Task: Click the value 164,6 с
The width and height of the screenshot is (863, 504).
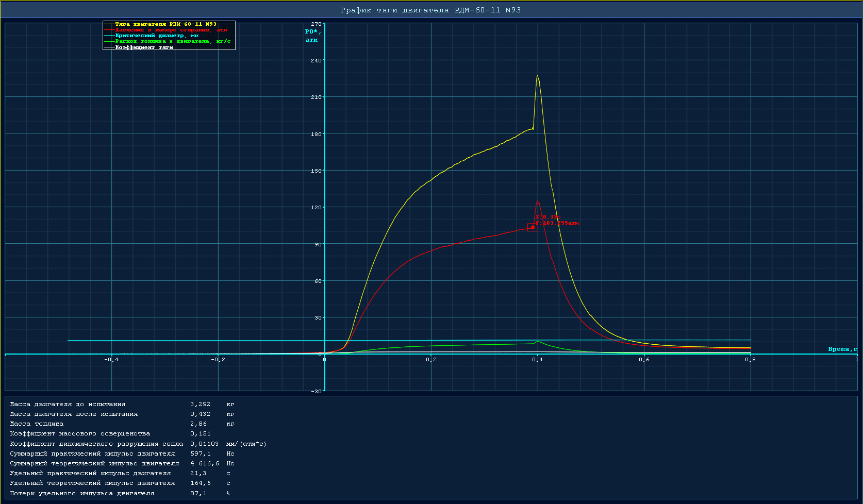Action: [x=210, y=483]
